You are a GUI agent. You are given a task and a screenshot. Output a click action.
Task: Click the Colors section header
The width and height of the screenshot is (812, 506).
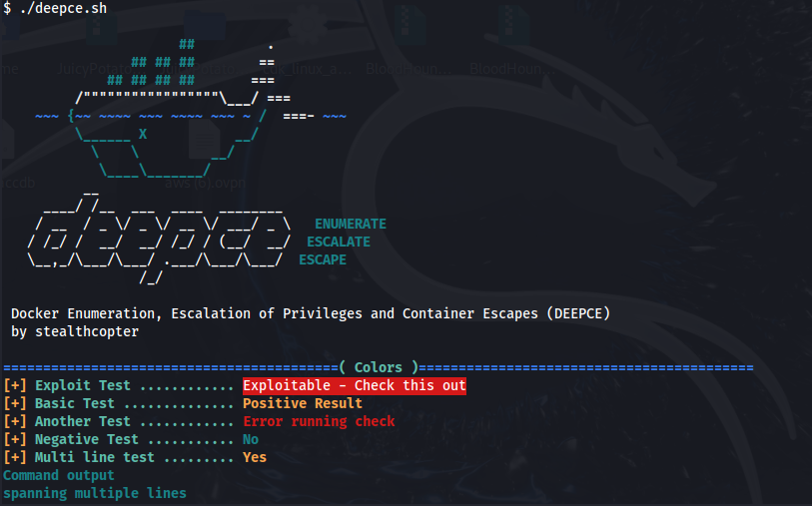tap(379, 367)
